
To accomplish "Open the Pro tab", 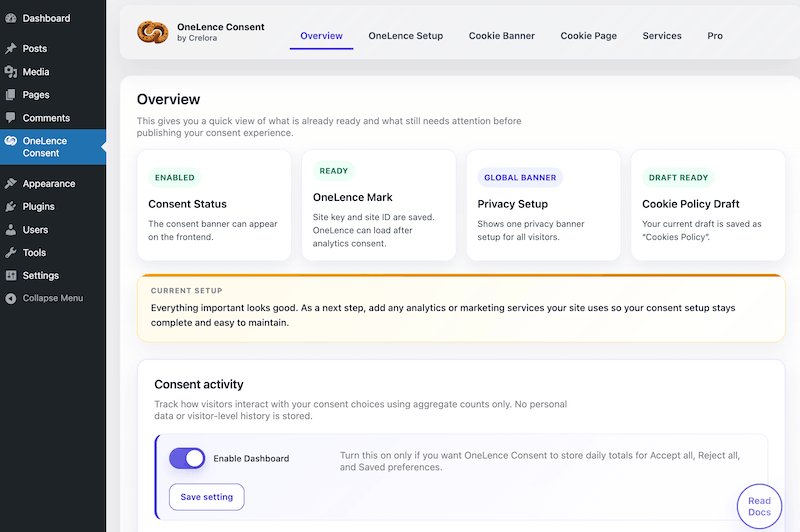I will coord(715,36).
